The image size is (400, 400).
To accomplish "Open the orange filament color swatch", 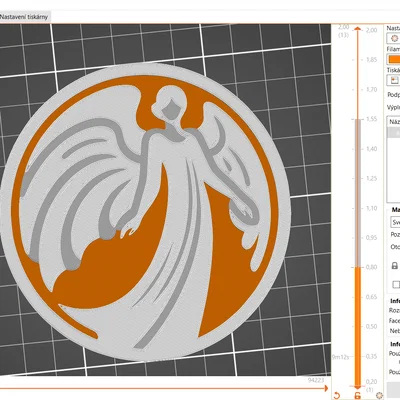I will tap(394, 59).
